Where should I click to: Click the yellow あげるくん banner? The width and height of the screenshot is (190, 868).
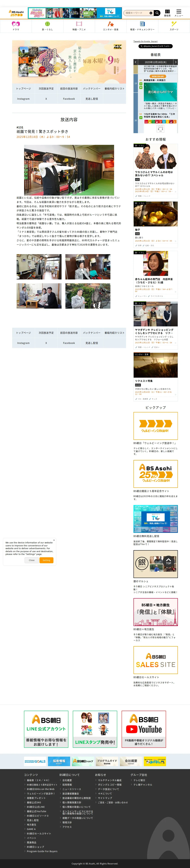(x=155, y=761)
